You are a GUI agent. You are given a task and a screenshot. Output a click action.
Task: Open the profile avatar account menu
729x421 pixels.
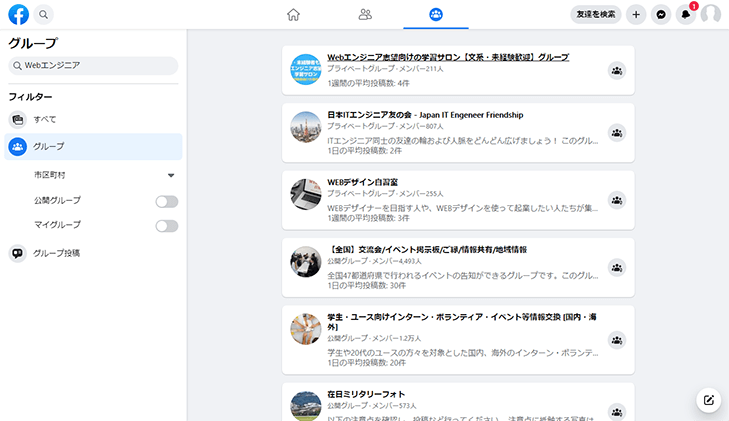coord(711,15)
